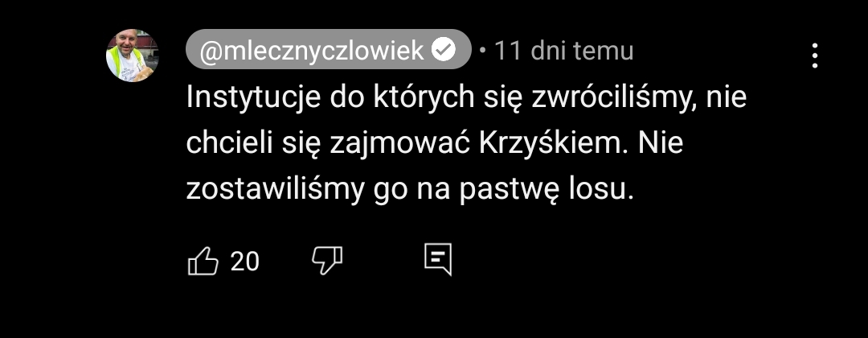The image size is (868, 338).
Task: Click the verified checkmark badge
Action: [444, 51]
